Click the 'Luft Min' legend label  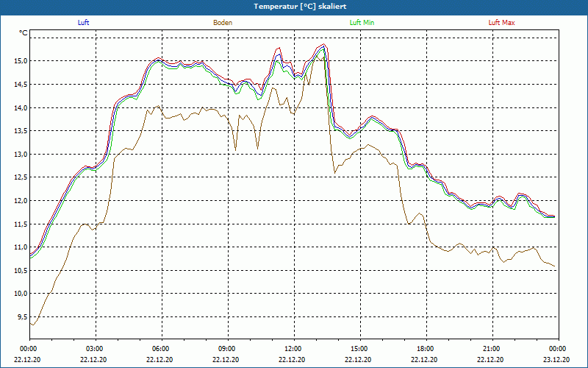pos(362,23)
